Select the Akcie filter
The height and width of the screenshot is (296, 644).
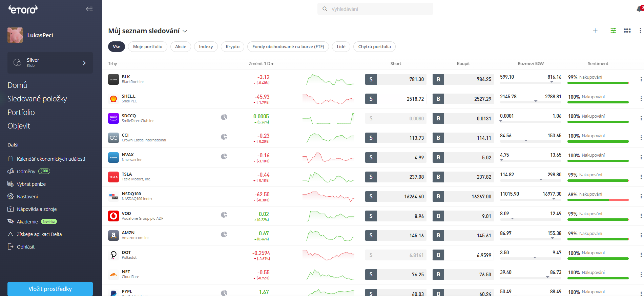181,46
